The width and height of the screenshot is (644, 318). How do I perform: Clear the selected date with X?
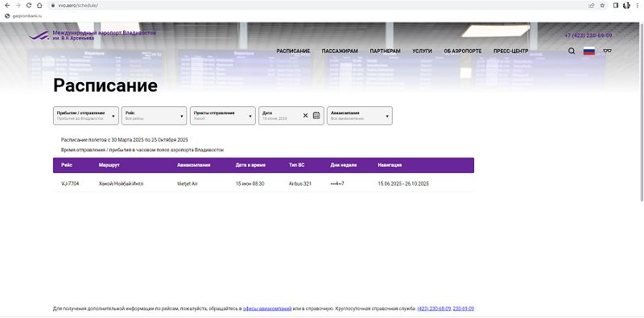click(x=305, y=115)
